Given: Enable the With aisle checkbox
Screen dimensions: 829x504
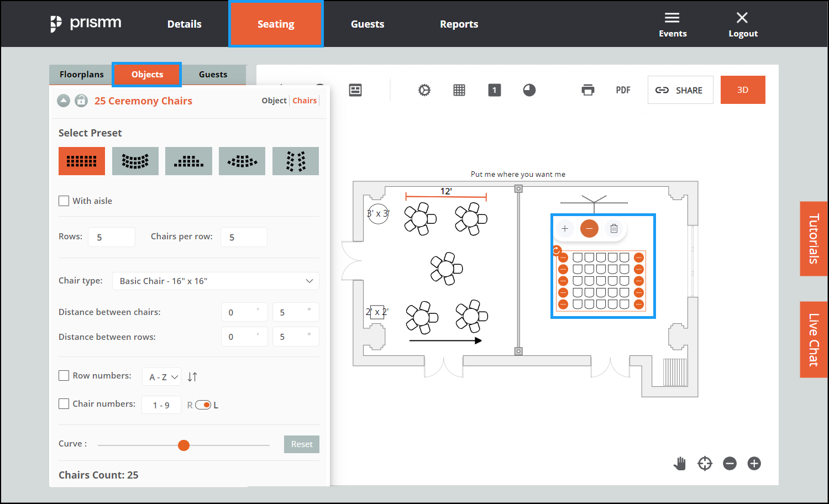Looking at the screenshot, I should [64, 201].
